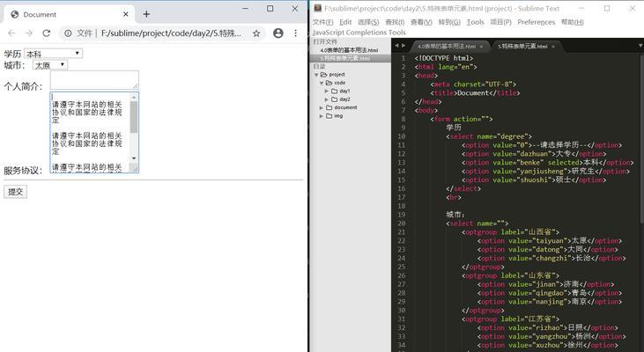Close the Document tab in Chrome
Screen dimensions: 644x352
point(126,14)
